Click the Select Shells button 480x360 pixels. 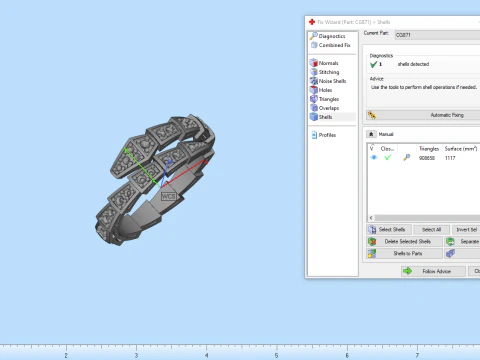click(389, 230)
